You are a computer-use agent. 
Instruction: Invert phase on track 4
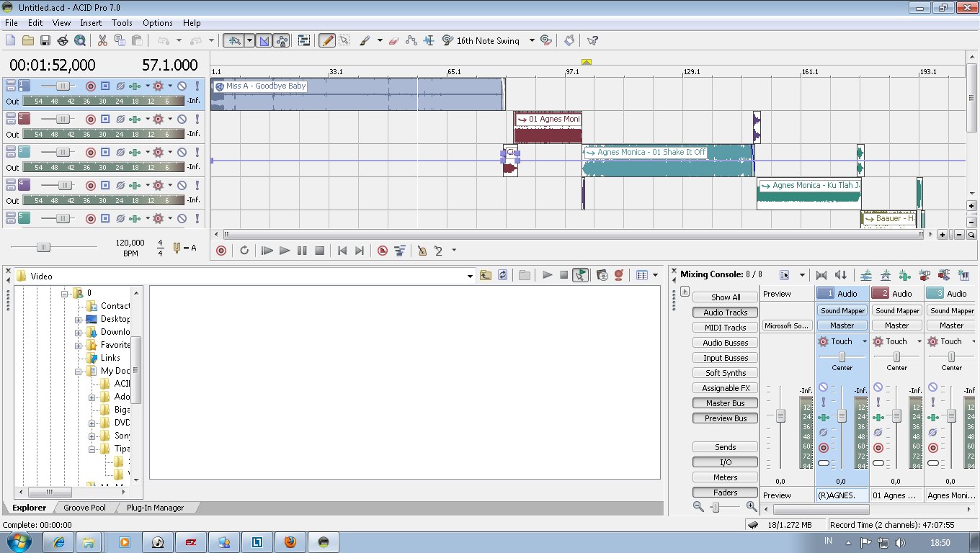click(120, 185)
